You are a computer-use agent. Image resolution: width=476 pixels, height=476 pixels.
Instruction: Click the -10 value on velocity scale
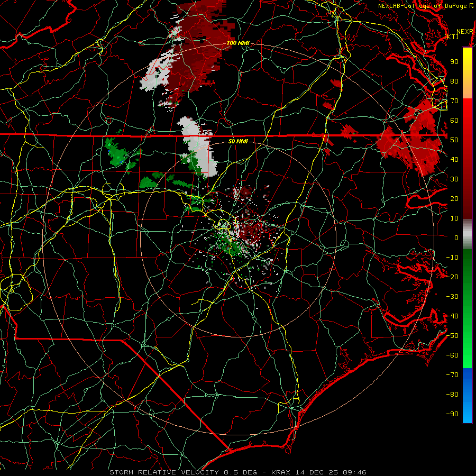point(452,258)
